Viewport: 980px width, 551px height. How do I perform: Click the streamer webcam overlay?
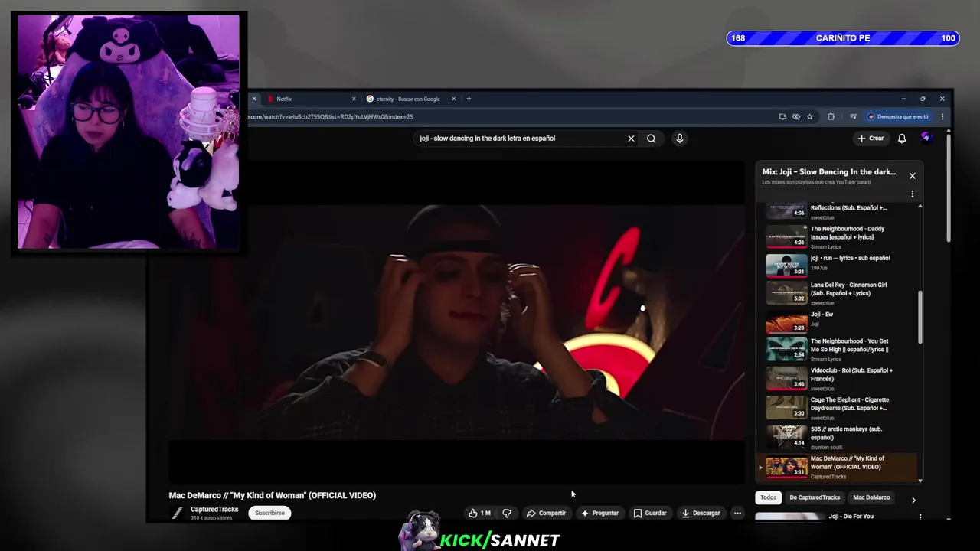[x=128, y=132]
